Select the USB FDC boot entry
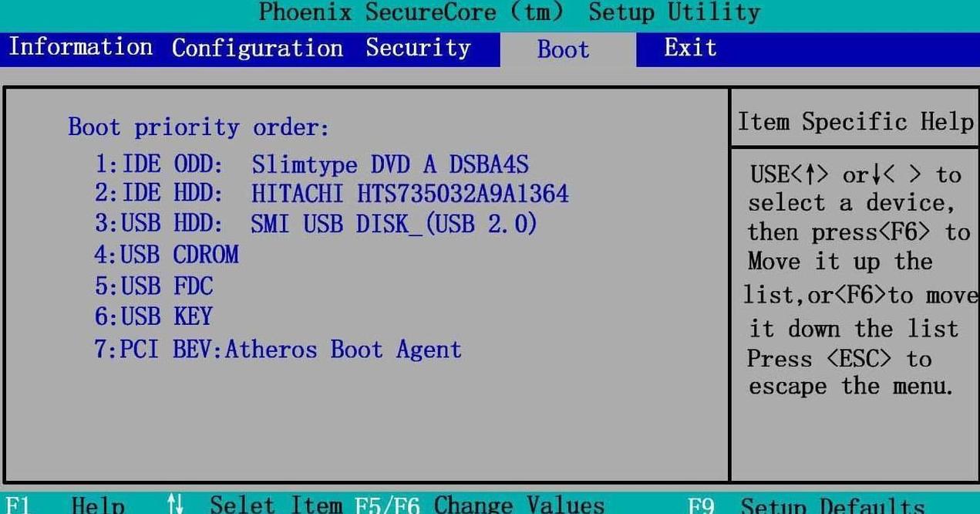This screenshot has width=980, height=514. [x=153, y=286]
